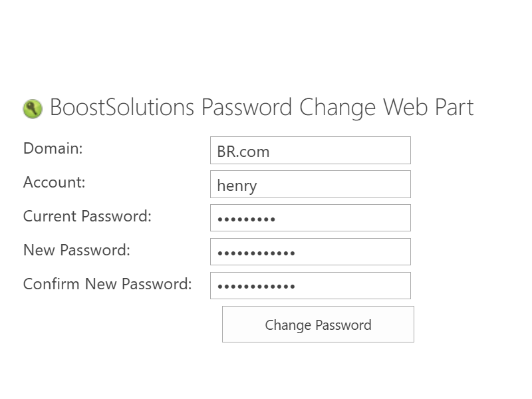
Task: Select the Password Change Web Part heading
Action: [x=261, y=108]
